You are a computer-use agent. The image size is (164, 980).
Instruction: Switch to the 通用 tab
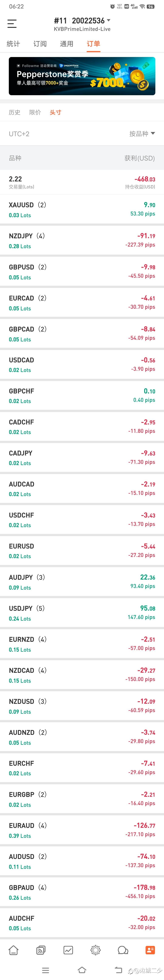tap(67, 44)
